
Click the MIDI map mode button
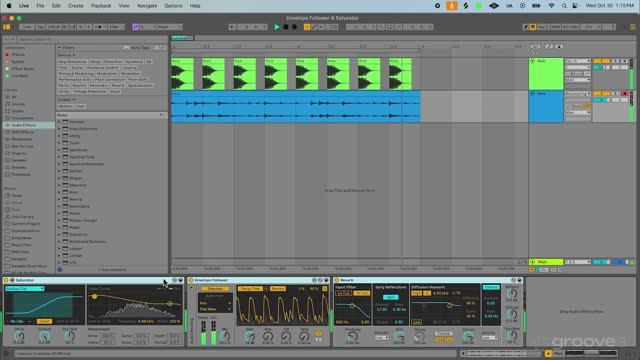[556, 27]
